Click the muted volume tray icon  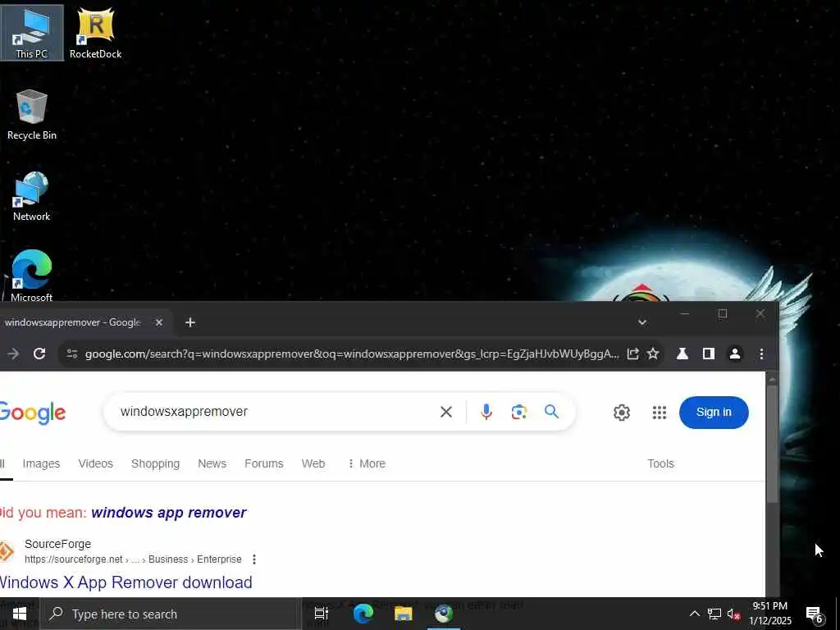point(733,614)
